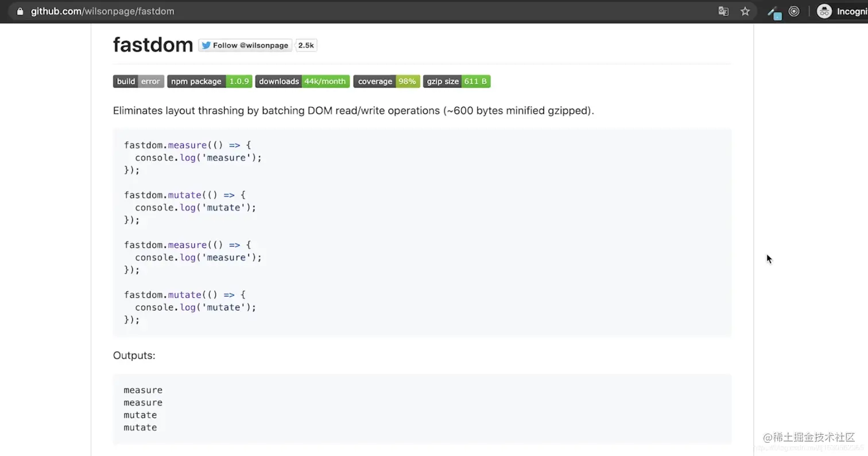Click the build error badge
This screenshot has width=868, height=456.
point(138,81)
